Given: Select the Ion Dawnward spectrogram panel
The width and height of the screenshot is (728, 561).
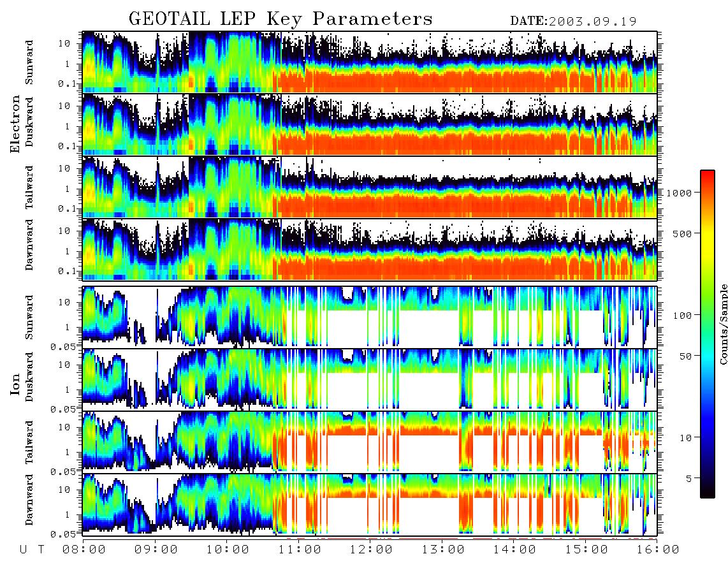Looking at the screenshot, I should click(x=370, y=504).
